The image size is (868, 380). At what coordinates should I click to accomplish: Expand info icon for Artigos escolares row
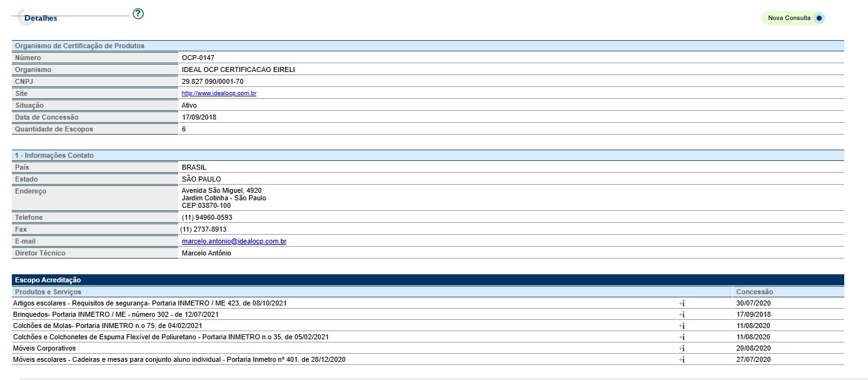(x=682, y=304)
